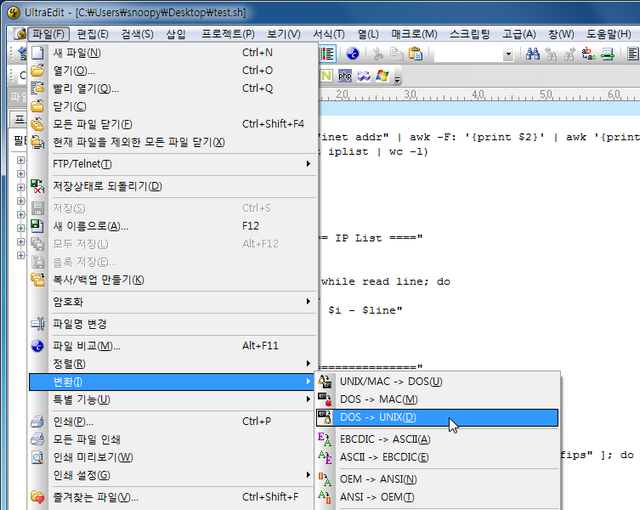This screenshot has height=510, width=640.
Task: Select DOS -> MAC conversion
Action: pyautogui.click(x=437, y=399)
